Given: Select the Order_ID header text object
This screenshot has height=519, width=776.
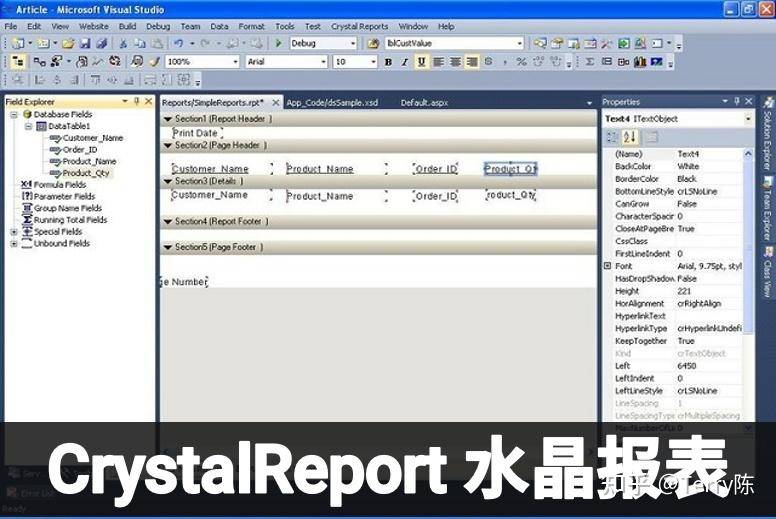Looking at the screenshot, I should pyautogui.click(x=436, y=169).
